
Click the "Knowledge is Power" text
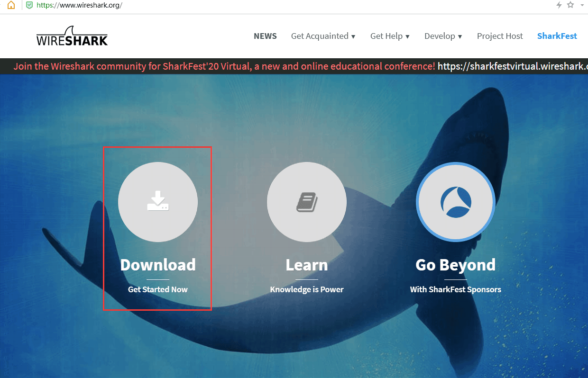click(x=307, y=289)
